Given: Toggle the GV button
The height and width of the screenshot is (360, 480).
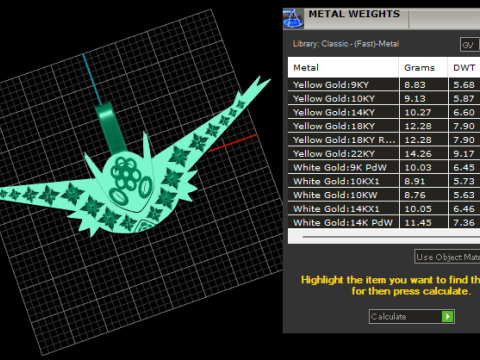Looking at the screenshot, I should [469, 45].
